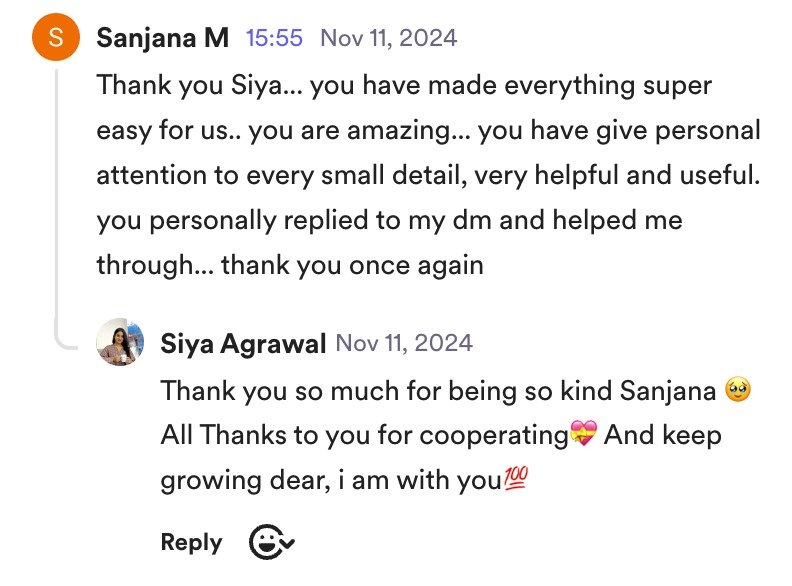This screenshot has width=792, height=586.
Task: Open the add reaction emoji picker
Action: coord(271,543)
